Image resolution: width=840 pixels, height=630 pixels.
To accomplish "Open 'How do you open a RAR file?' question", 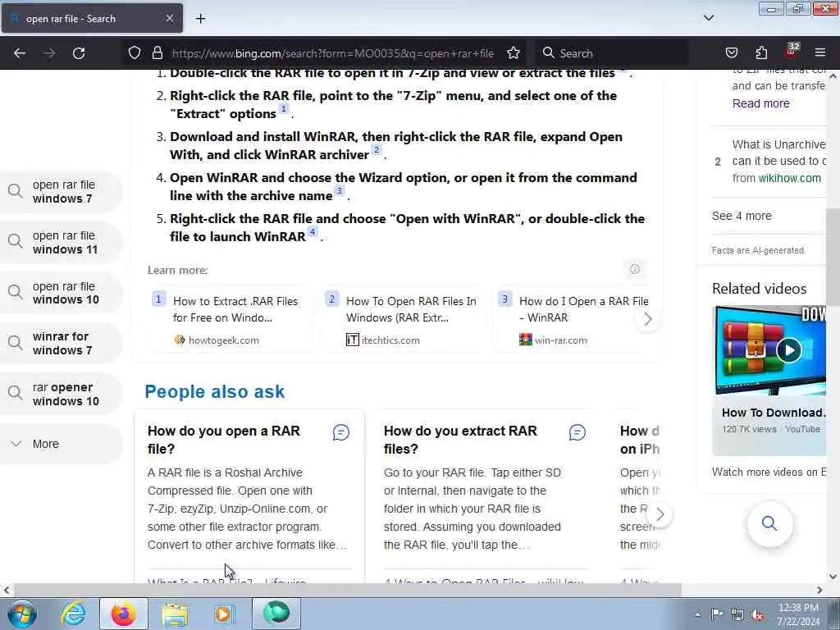I will tap(223, 440).
